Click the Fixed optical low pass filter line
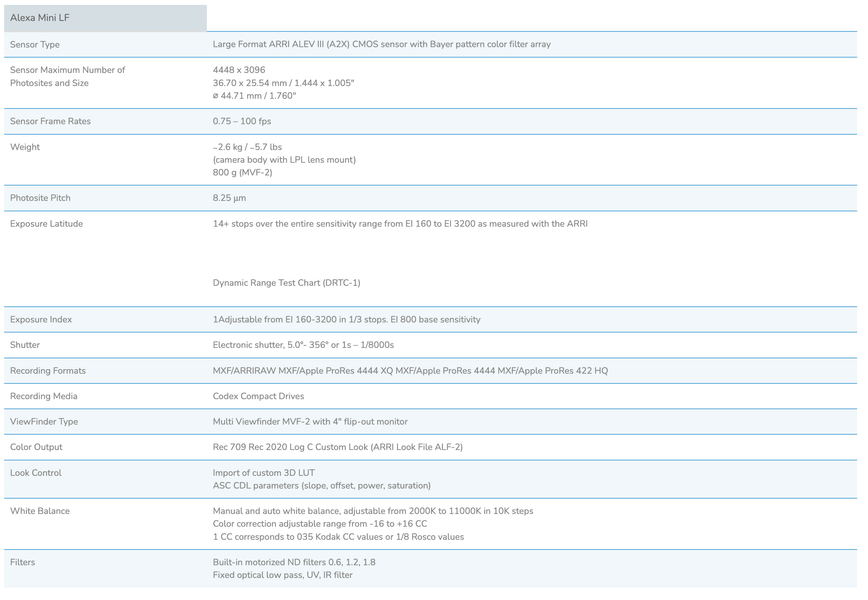The height and width of the screenshot is (600, 868). (283, 575)
